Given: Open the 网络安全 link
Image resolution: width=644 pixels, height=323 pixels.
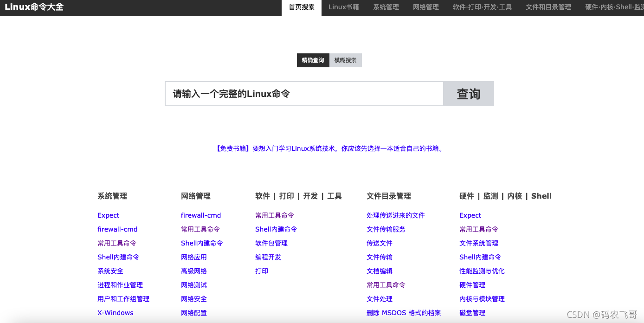Looking at the screenshot, I should (x=194, y=299).
